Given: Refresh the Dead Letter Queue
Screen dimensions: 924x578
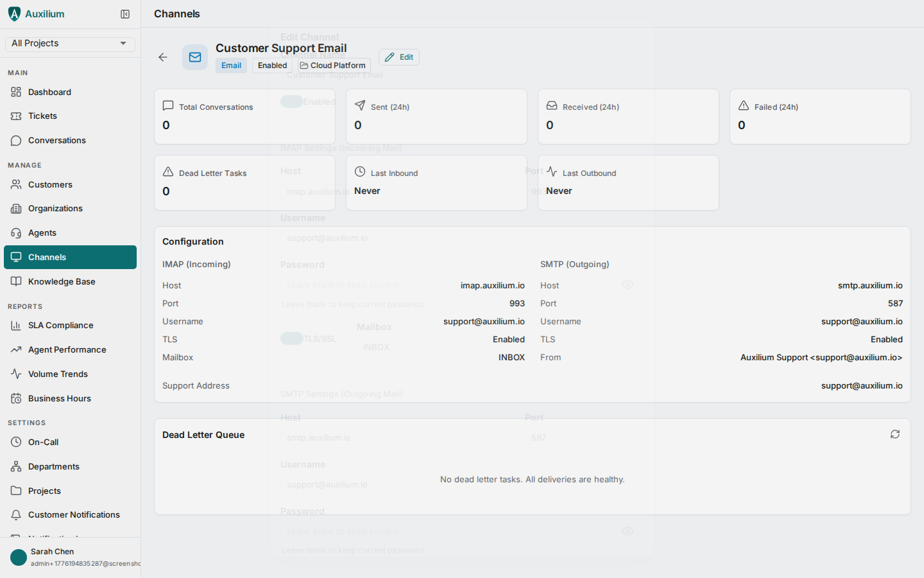Looking at the screenshot, I should 895,434.
